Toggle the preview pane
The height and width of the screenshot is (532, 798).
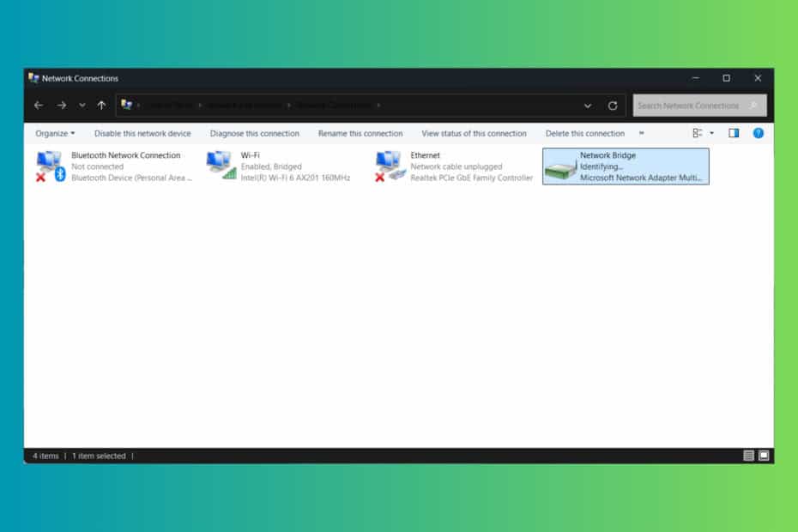click(x=734, y=133)
